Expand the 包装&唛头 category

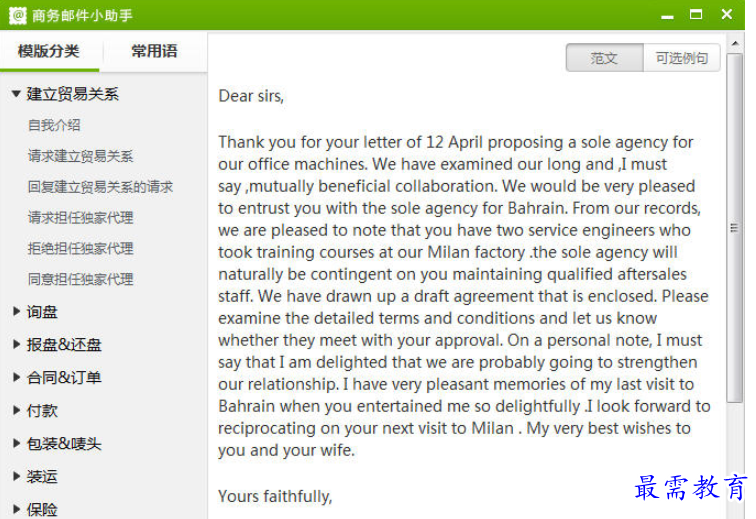16,443
